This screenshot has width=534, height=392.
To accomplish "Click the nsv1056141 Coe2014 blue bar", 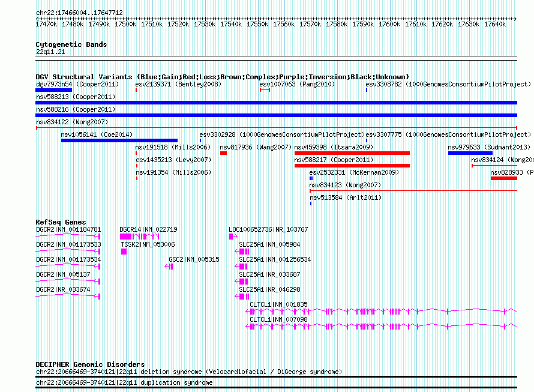I will [119, 140].
